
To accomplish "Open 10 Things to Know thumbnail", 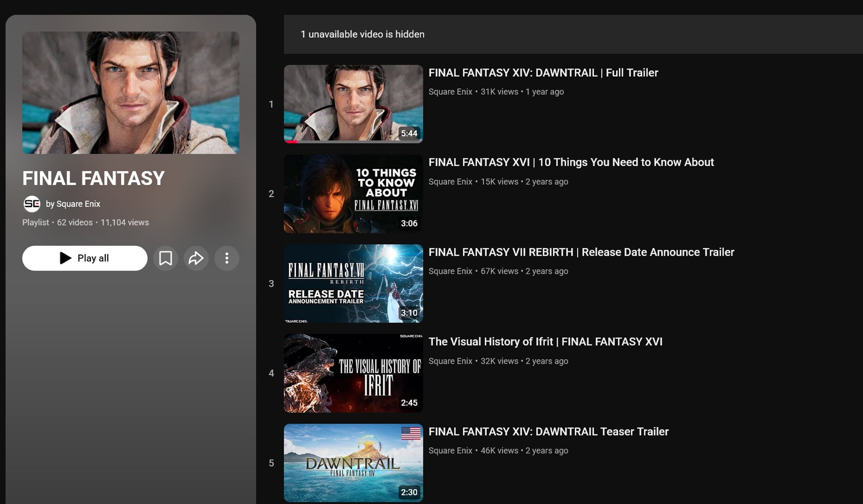I will click(353, 193).
